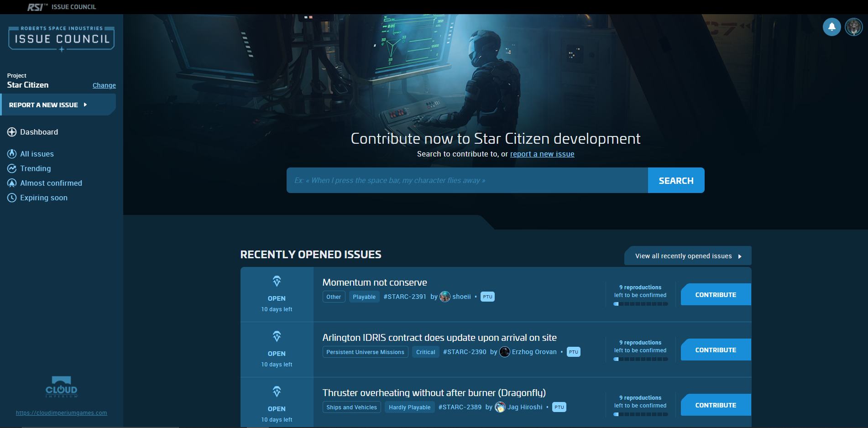868x428 pixels.
Task: Contribute to Thruster overheating issue
Action: tap(716, 405)
